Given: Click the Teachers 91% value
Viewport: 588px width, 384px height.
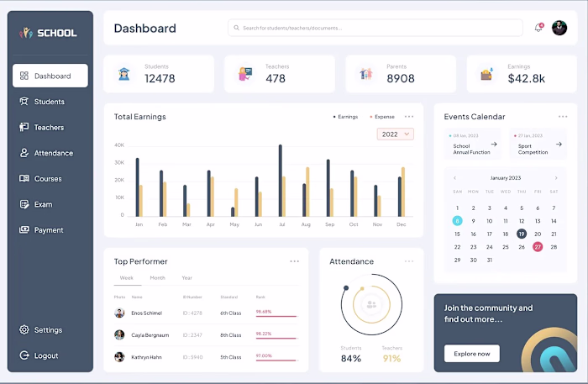Looking at the screenshot, I should click(x=392, y=359).
